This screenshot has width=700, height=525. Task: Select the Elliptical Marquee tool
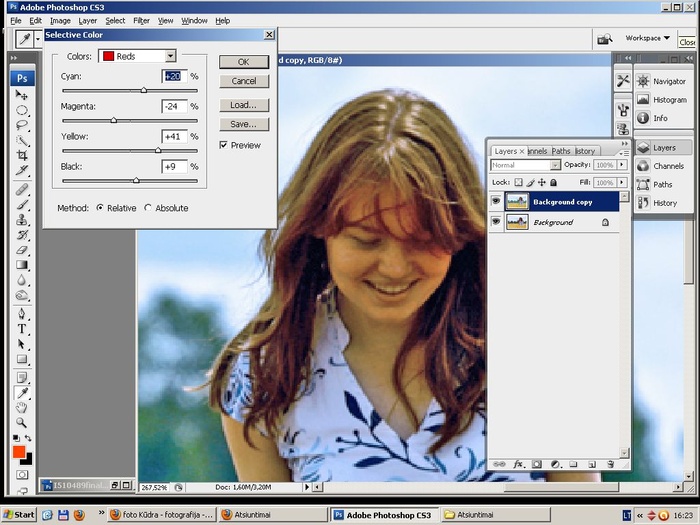(x=22, y=110)
